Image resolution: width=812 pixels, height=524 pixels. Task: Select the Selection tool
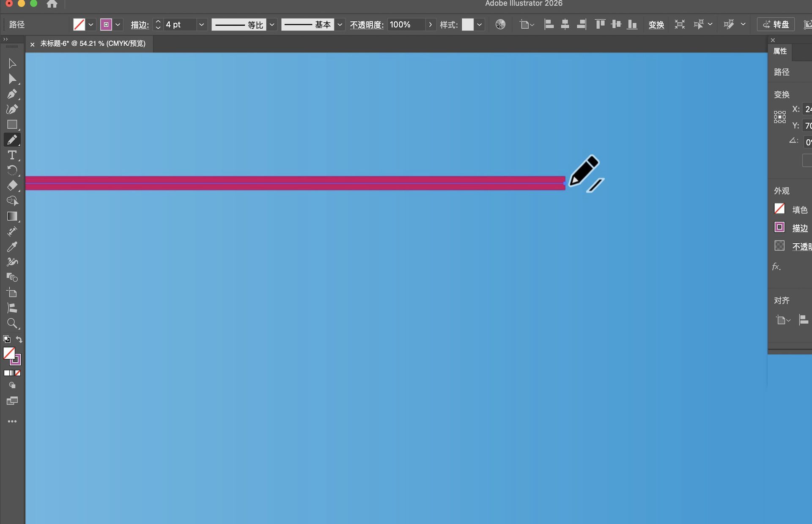pos(12,63)
